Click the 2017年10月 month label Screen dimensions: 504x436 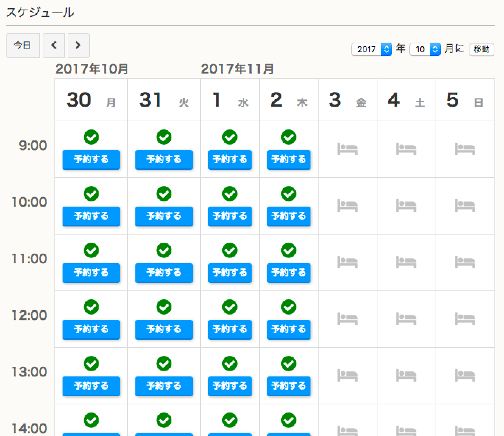click(x=92, y=69)
